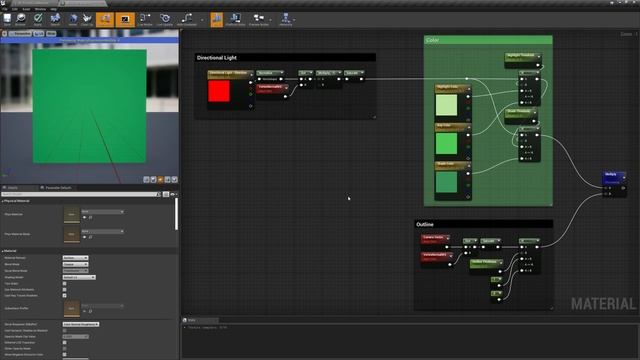Open the Phys Material Mask asset dropdown
The height and width of the screenshot is (360, 640).
click(x=102, y=231)
